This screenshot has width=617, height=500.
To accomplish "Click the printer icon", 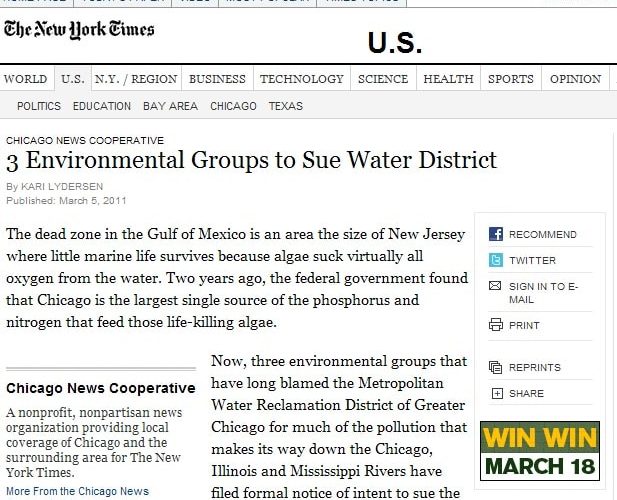I will (x=496, y=325).
